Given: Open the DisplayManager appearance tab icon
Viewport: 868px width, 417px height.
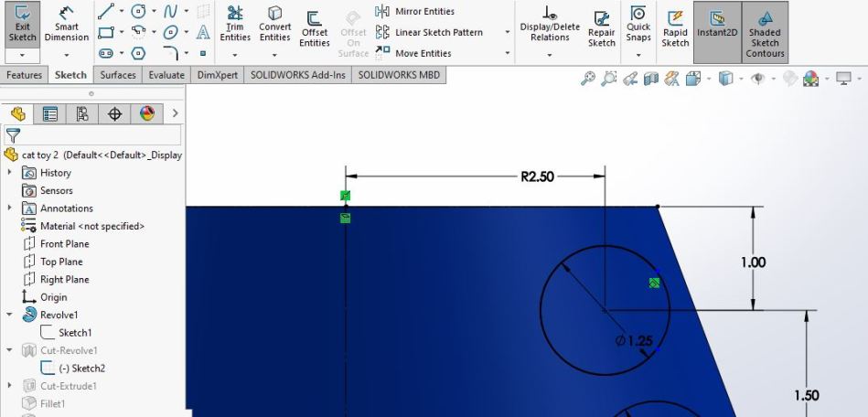Looking at the screenshot, I should [146, 114].
